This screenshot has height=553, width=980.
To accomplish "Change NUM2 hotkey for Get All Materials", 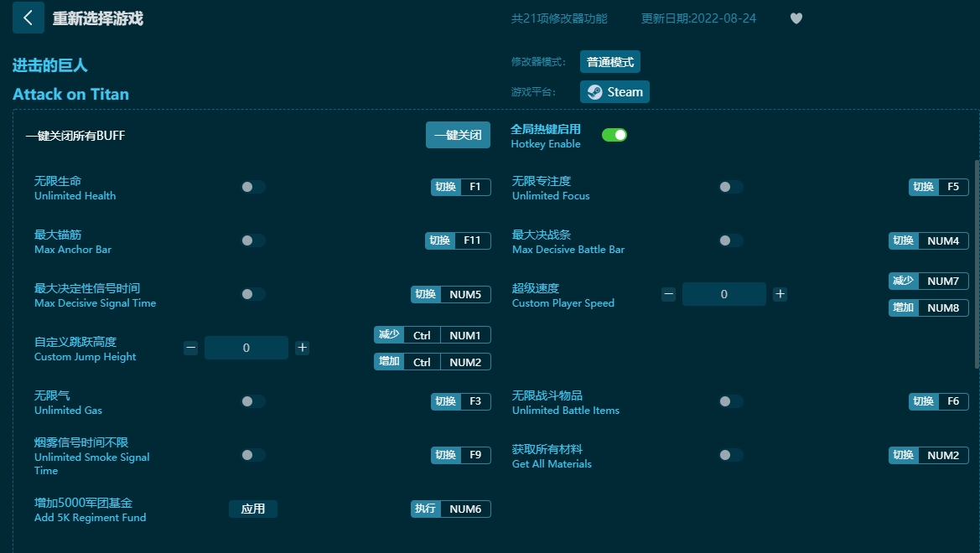I will [x=929, y=455].
